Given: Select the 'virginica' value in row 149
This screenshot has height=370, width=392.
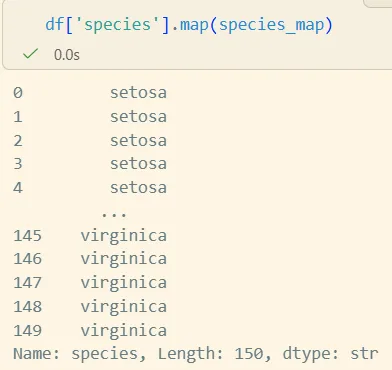Looking at the screenshot, I should click(124, 331).
